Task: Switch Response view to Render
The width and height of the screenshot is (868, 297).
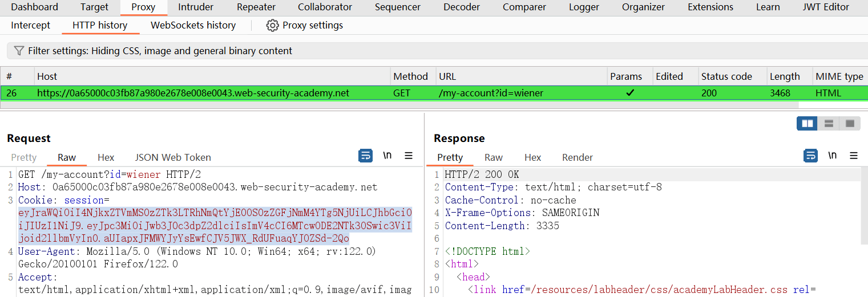Action: click(x=577, y=157)
